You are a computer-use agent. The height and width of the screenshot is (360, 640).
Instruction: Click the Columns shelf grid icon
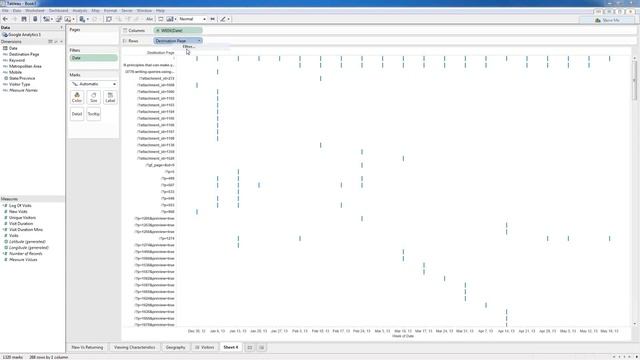(x=125, y=31)
